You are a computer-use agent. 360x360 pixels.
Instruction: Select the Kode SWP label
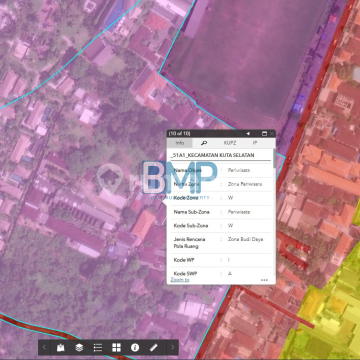tap(185, 274)
